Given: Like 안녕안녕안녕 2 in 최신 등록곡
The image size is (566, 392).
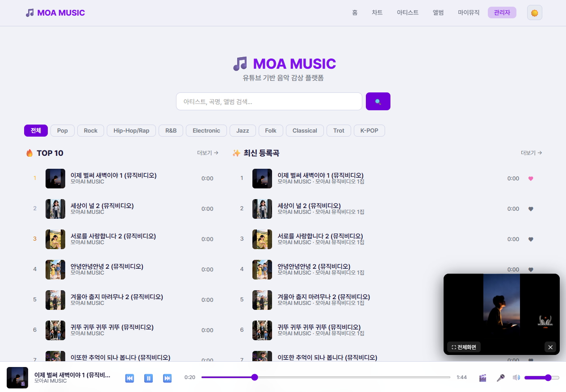Looking at the screenshot, I should 531,270.
